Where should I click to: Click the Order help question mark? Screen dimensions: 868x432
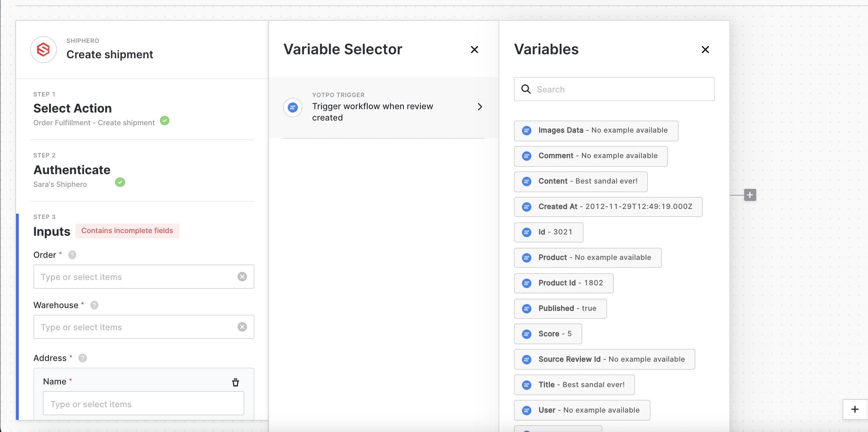[72, 255]
